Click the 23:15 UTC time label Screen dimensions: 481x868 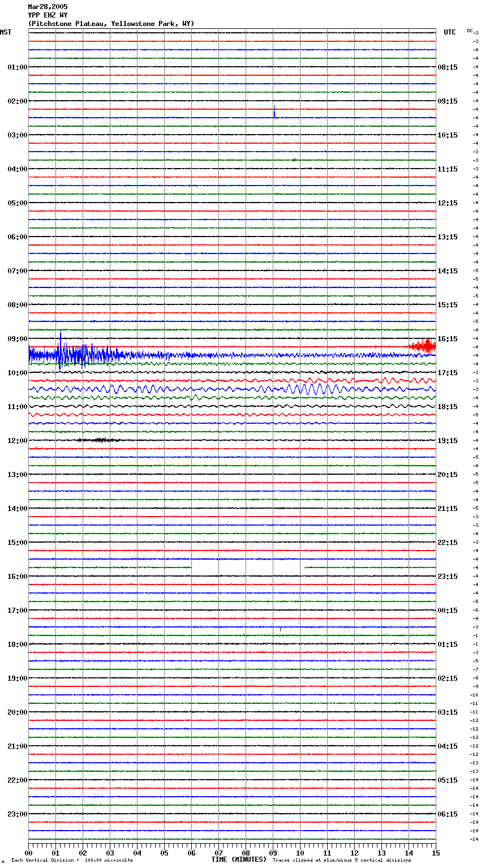[448, 577]
